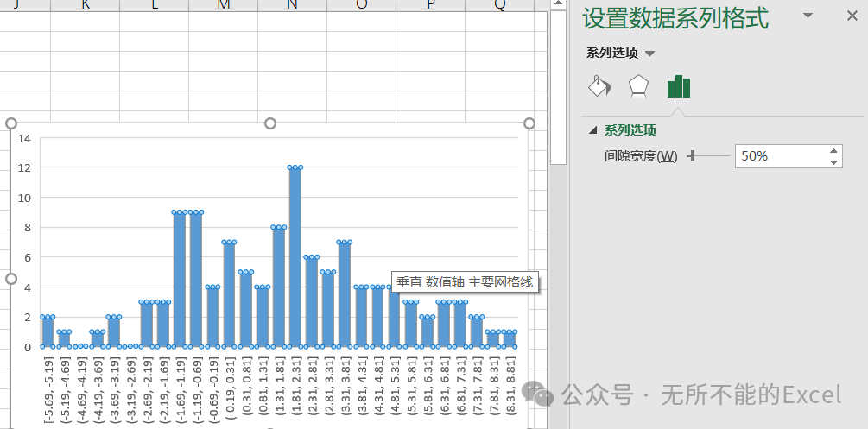Open the Series Options bar chart tab
Screen dimensions: 868x429
coord(679,87)
